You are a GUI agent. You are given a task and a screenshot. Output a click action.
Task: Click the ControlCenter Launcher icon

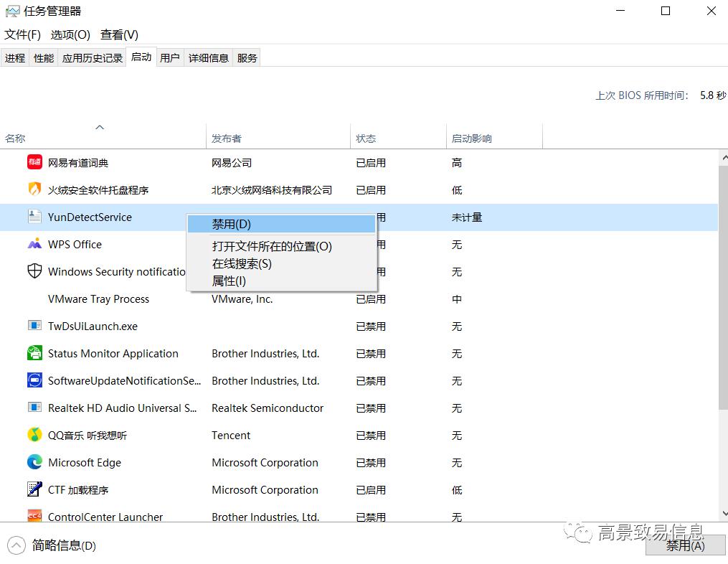pos(34,517)
